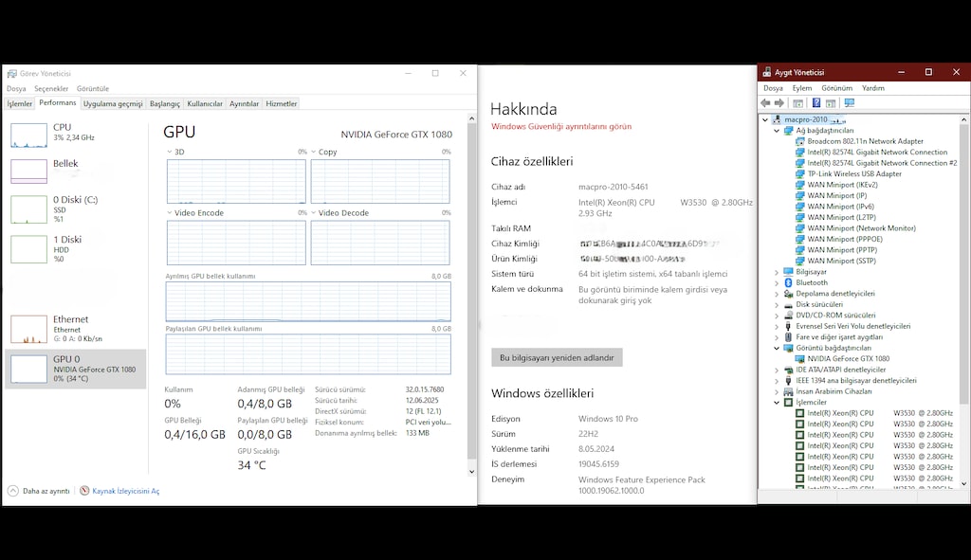
Task: Expand the Evrensel Seri Veri Yolu denetleyicileri node
Action: pos(777,327)
